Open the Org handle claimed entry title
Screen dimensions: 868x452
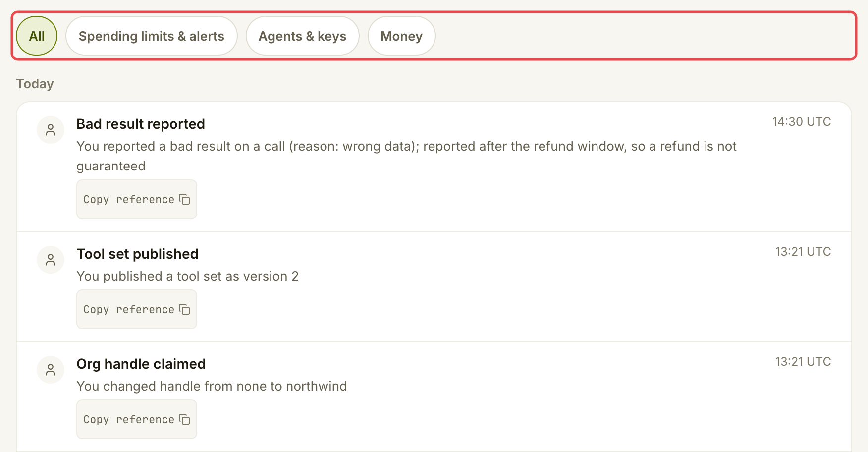point(141,364)
